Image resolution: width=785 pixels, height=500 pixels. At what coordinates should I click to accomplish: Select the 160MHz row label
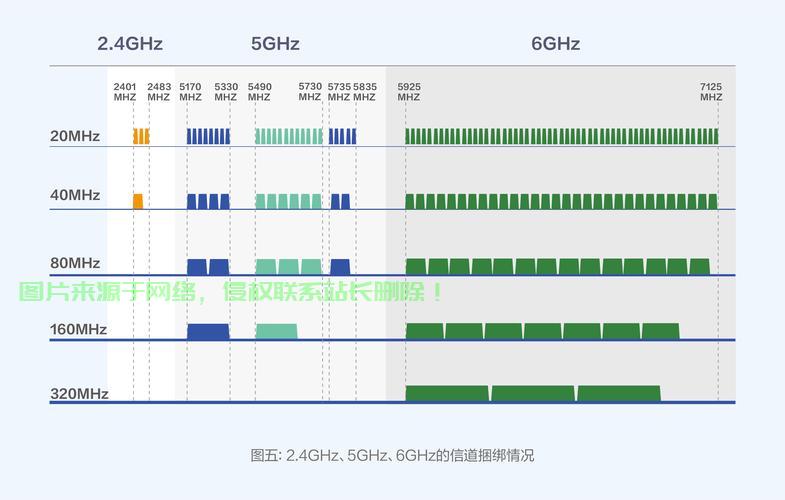(78, 329)
